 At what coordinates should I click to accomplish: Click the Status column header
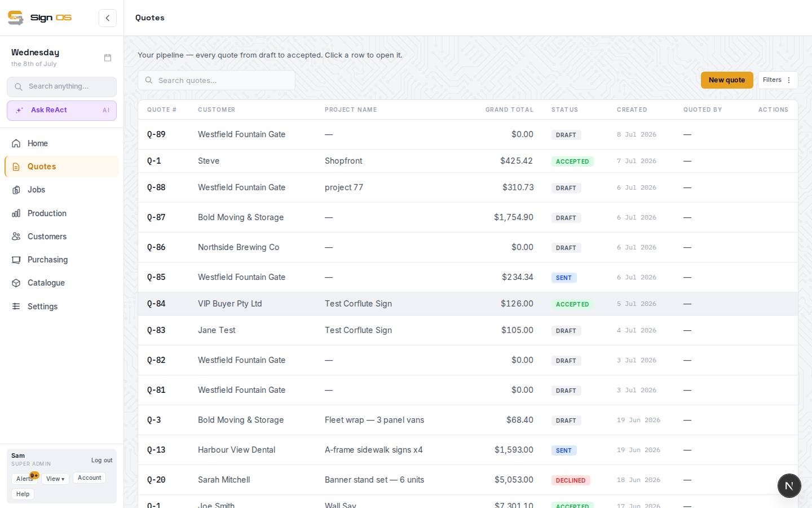(x=564, y=110)
